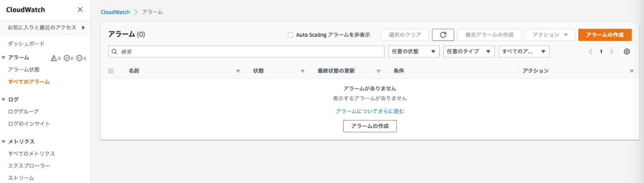Open ダッシュボード in the sidebar
644x183 pixels.
[x=26, y=44]
